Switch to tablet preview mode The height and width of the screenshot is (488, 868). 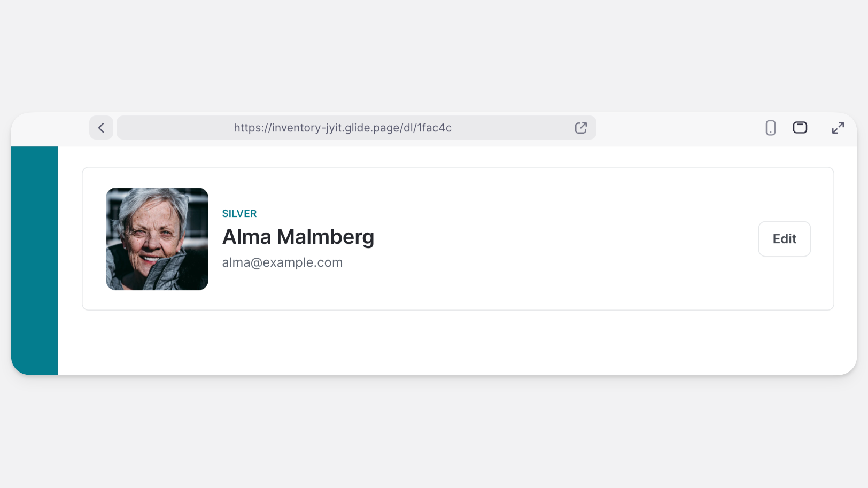800,128
